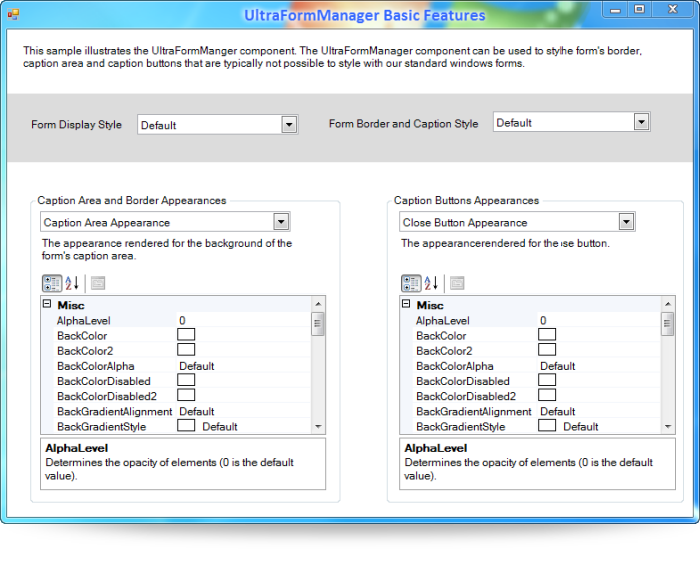Click left property grid scroll down arrow
Image resolution: width=700 pixels, height=573 pixels.
tap(318, 427)
